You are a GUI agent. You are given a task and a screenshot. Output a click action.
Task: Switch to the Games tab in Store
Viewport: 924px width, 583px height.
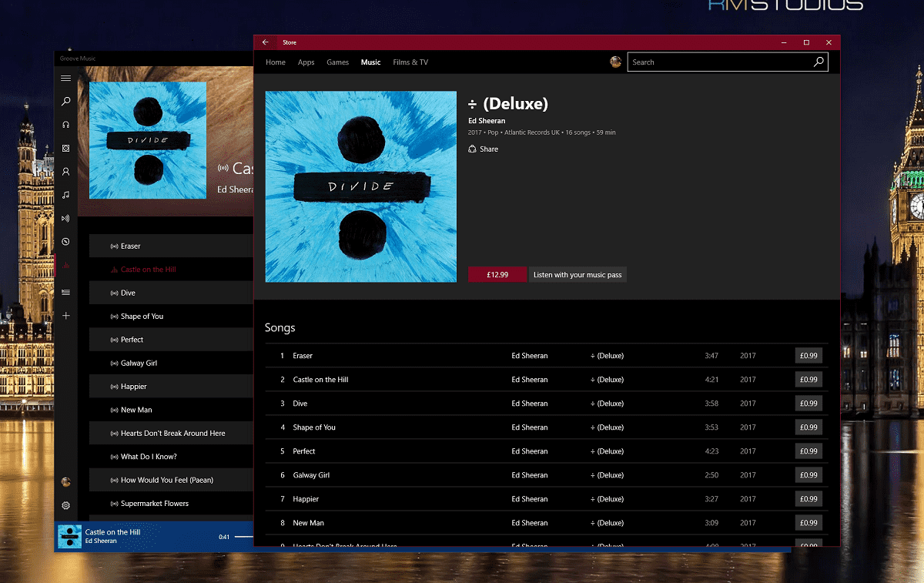tap(337, 62)
